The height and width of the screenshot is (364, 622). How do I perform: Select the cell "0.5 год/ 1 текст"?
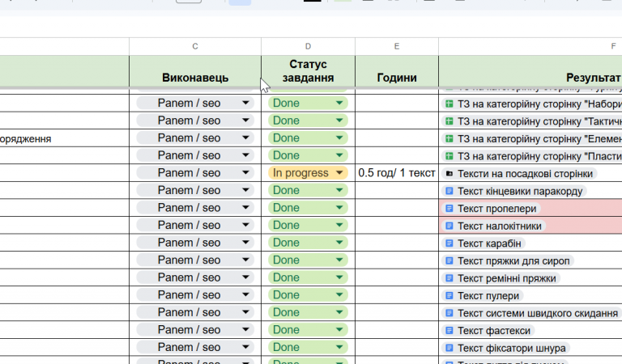[397, 172]
